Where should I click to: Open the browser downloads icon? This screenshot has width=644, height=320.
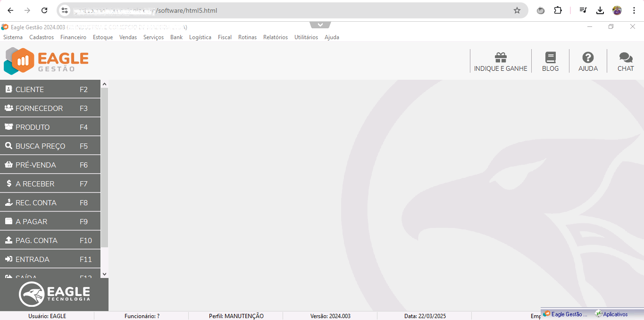600,10
